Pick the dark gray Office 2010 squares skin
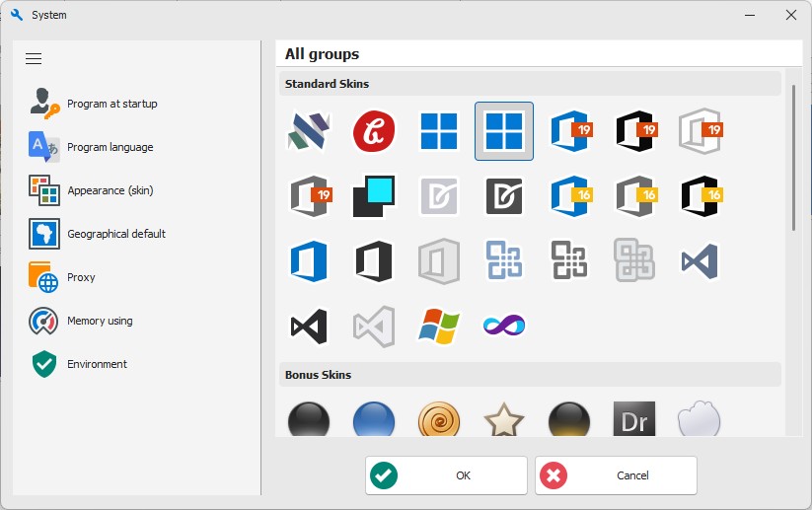812x510 pixels. click(569, 259)
